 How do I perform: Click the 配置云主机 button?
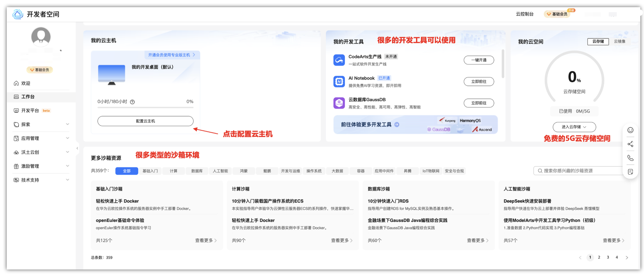point(145,121)
